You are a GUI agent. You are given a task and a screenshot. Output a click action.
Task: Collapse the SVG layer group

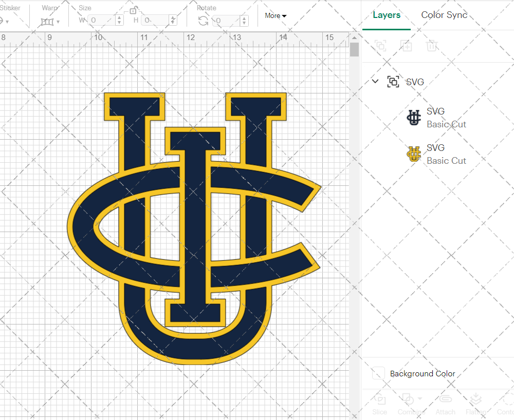[375, 81]
